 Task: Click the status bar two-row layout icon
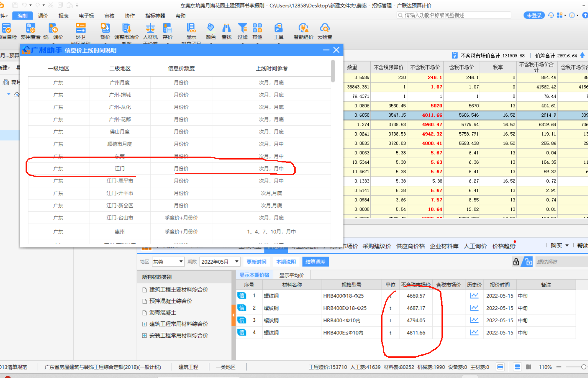pos(517,367)
